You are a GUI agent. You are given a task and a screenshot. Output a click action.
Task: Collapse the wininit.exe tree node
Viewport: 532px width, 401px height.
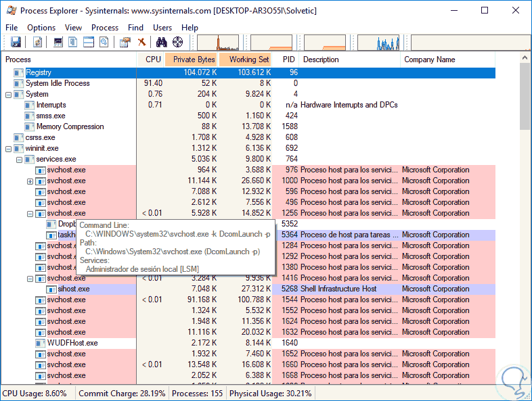tap(9, 149)
